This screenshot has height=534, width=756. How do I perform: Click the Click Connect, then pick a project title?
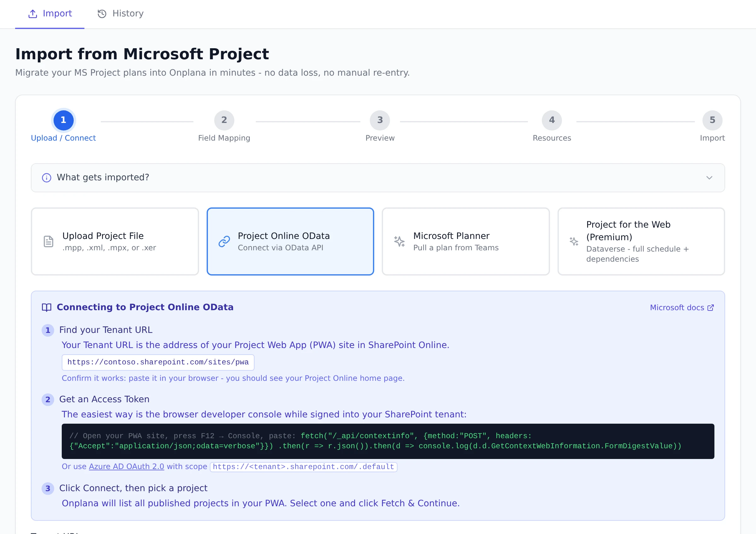point(133,488)
